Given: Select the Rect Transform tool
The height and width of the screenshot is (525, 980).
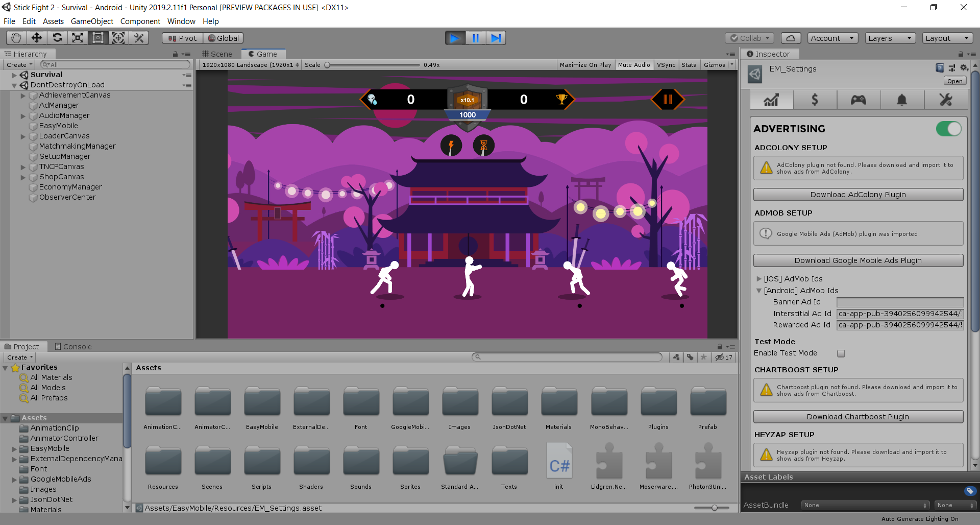Looking at the screenshot, I should point(98,38).
